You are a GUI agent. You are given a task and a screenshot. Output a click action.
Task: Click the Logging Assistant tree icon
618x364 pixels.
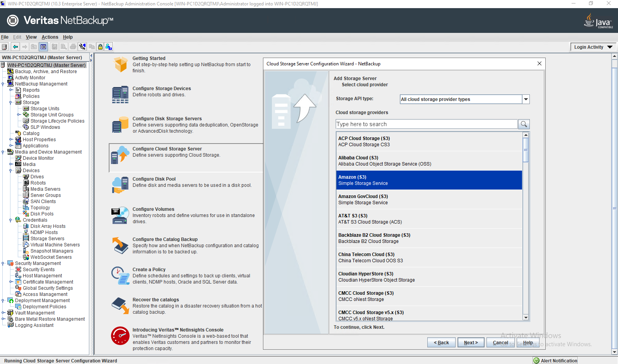click(x=10, y=325)
